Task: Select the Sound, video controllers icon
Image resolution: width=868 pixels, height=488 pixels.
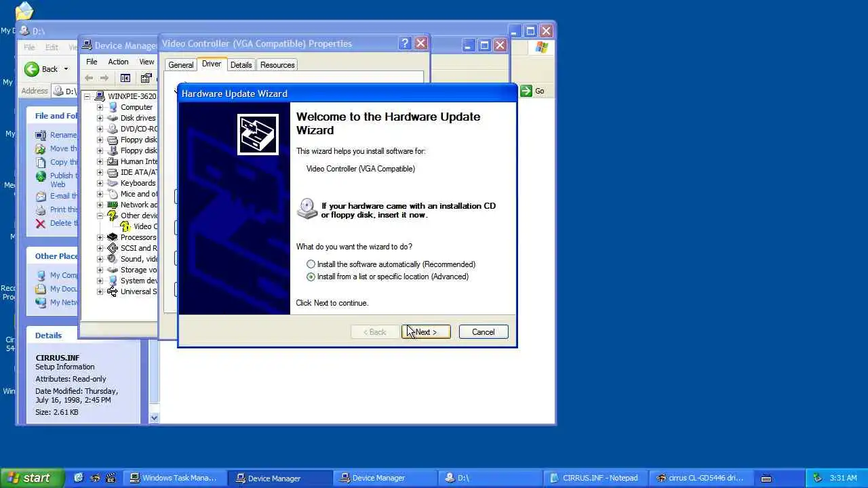Action: tap(113, 259)
